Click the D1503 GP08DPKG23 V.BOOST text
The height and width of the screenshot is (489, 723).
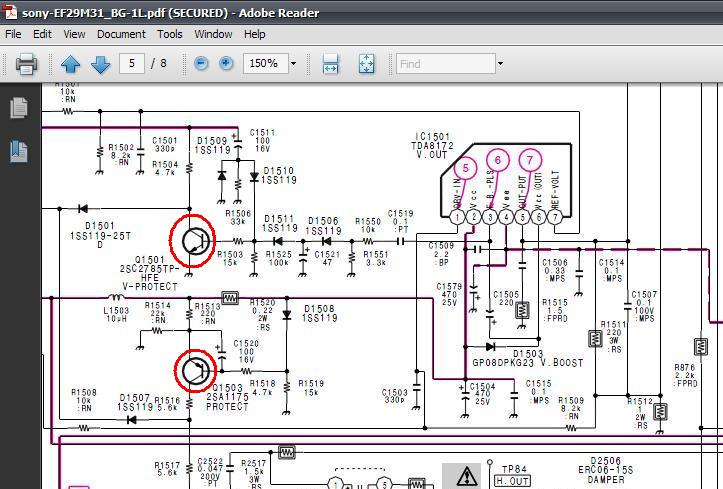point(527,358)
